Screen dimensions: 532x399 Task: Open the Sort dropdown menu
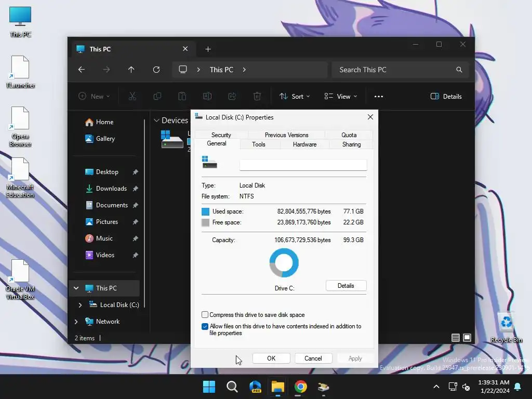click(x=295, y=96)
